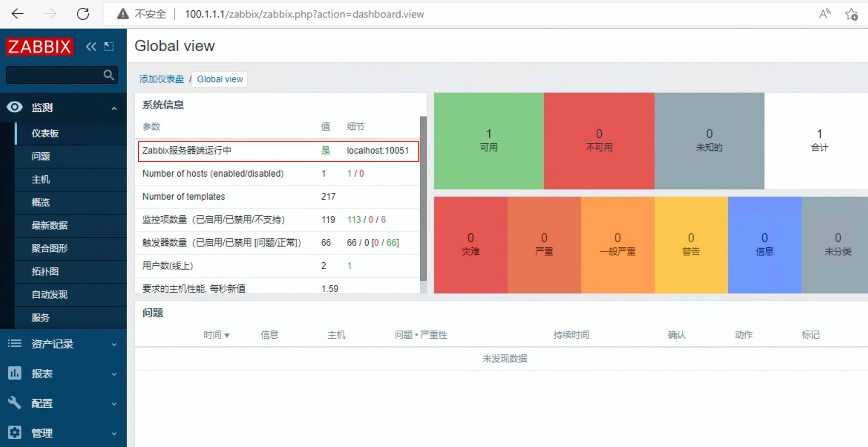Collapse sidebar with double-chevron icon

click(91, 46)
